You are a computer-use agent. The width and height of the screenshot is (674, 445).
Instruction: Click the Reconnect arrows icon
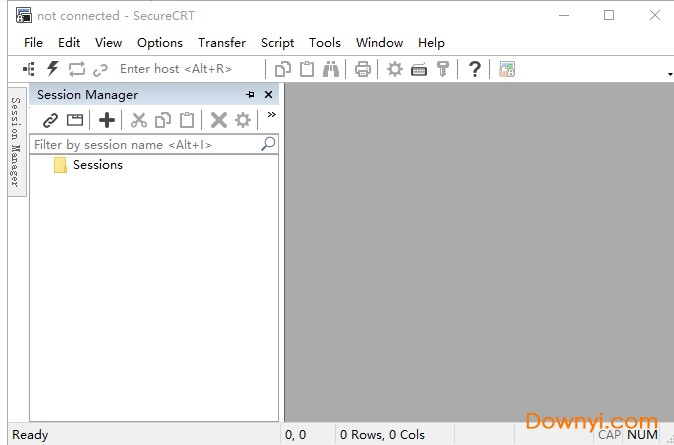pos(77,69)
